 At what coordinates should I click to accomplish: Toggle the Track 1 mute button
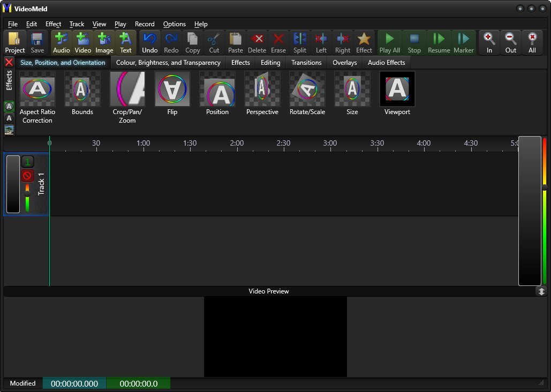click(27, 176)
